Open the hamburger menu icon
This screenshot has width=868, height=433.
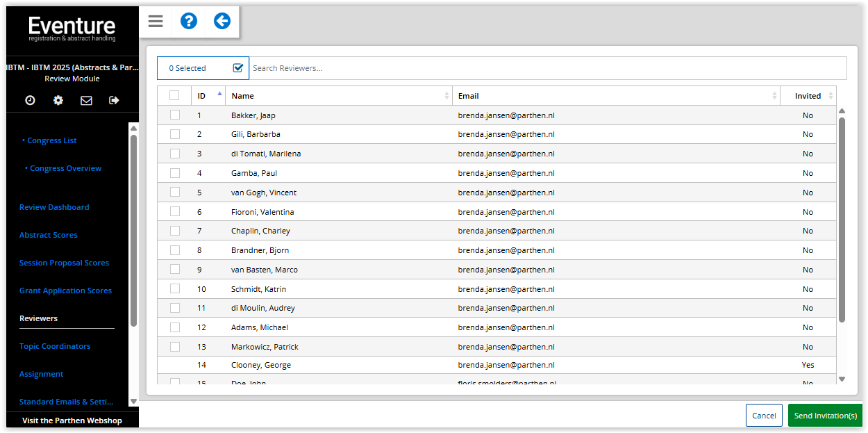(156, 22)
